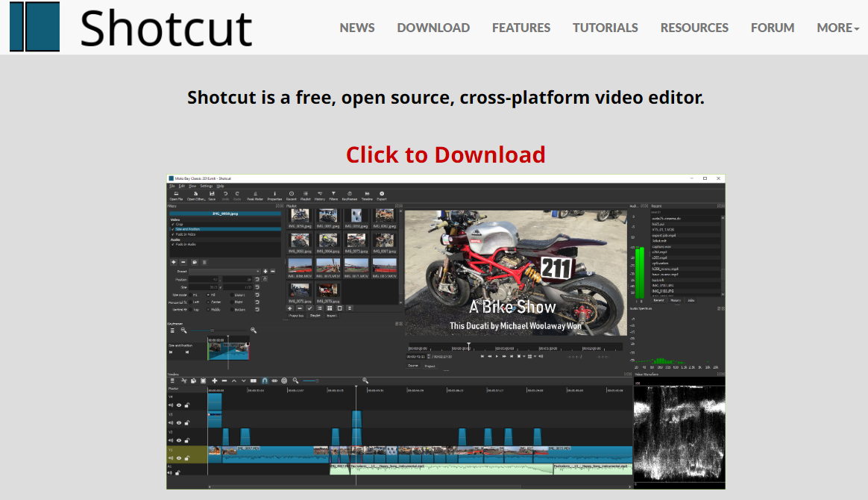The image size is (868, 500).
Task: Select the Right horizontal fit radio button
Action: (x=232, y=301)
